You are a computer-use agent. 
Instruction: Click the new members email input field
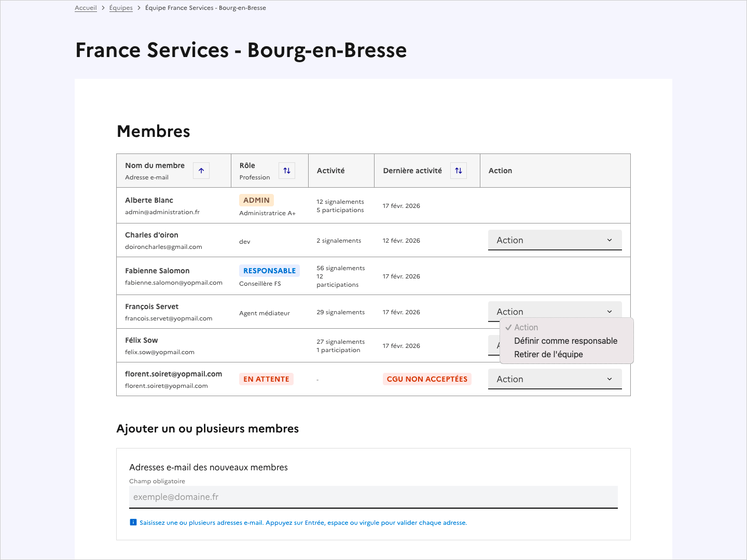click(x=373, y=497)
